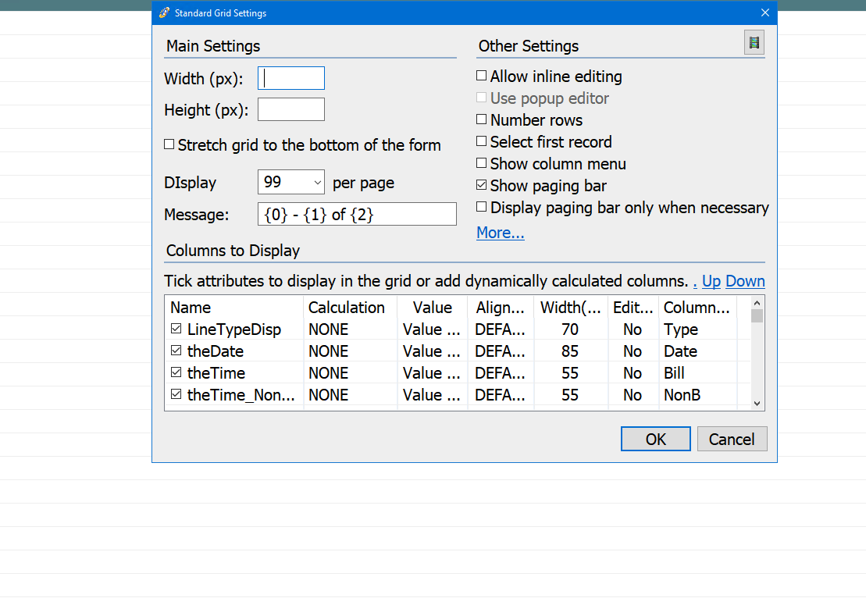This screenshot has height=616, width=866.
Task: Click the Cancel button
Action: tap(732, 439)
